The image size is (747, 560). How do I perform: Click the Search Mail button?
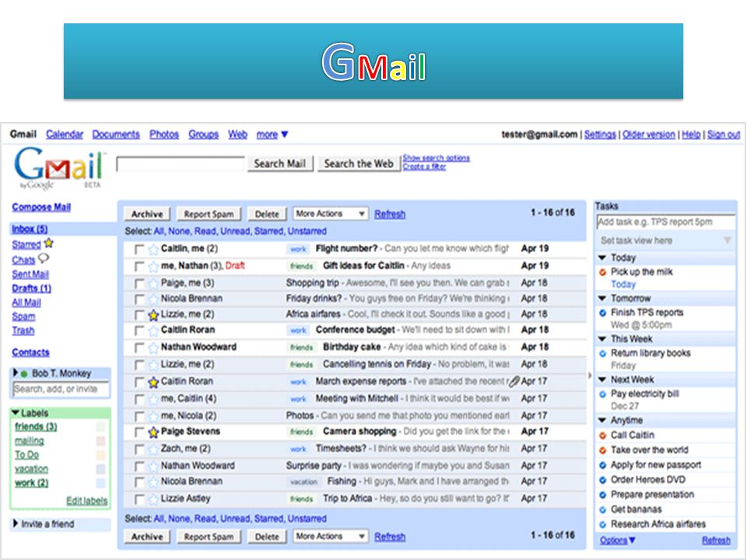point(279,163)
